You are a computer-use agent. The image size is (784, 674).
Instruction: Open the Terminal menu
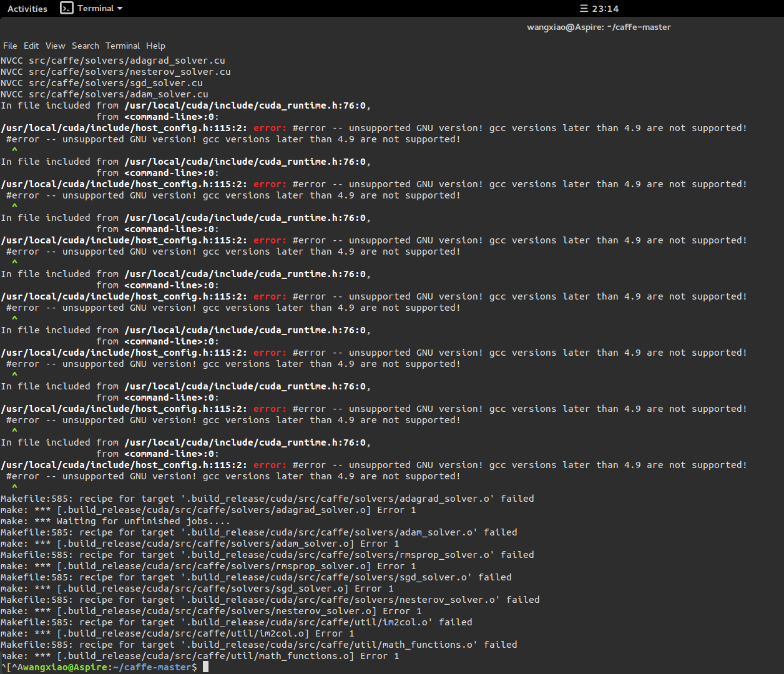122,46
